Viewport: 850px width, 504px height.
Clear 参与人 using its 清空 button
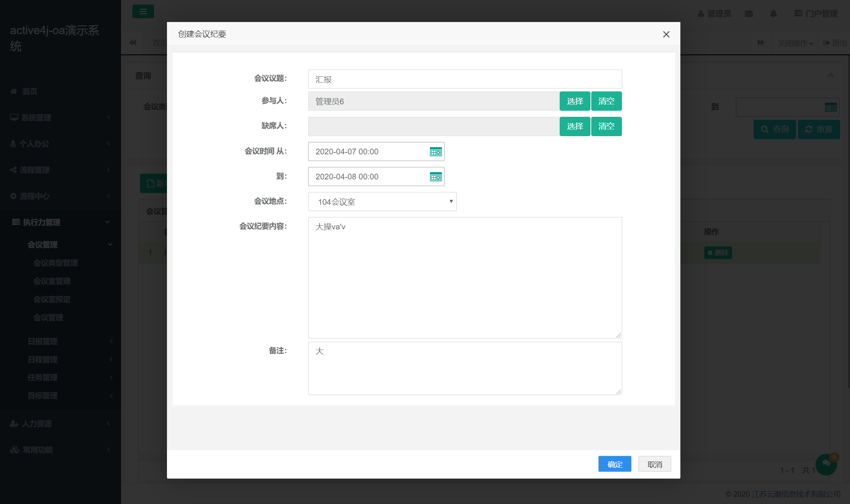point(606,101)
